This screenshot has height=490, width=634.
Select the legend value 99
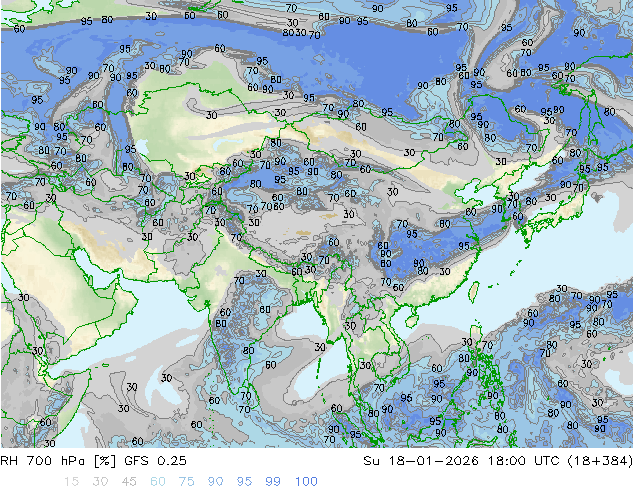coord(273,481)
